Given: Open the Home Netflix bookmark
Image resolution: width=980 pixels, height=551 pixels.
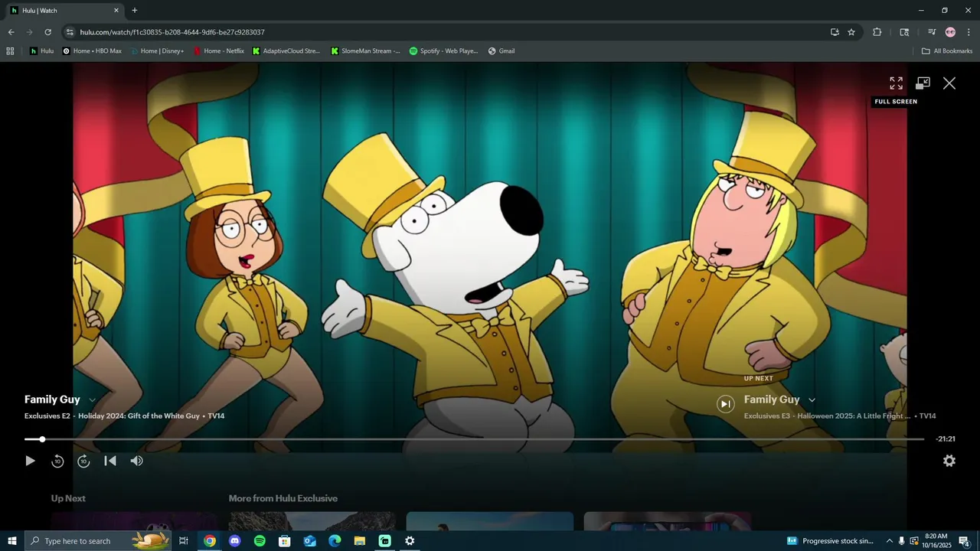Looking at the screenshot, I should tap(219, 51).
